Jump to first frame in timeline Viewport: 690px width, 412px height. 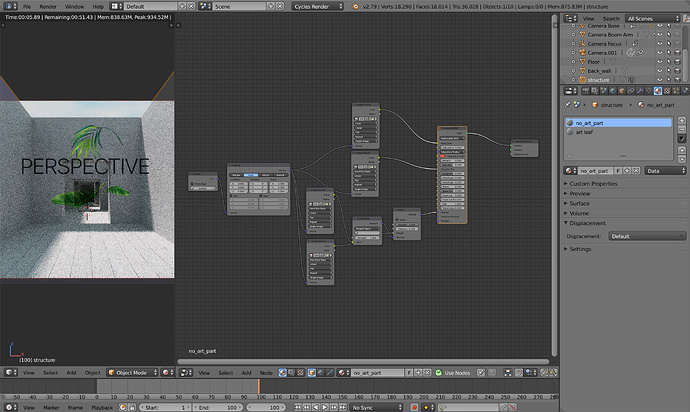pos(297,407)
